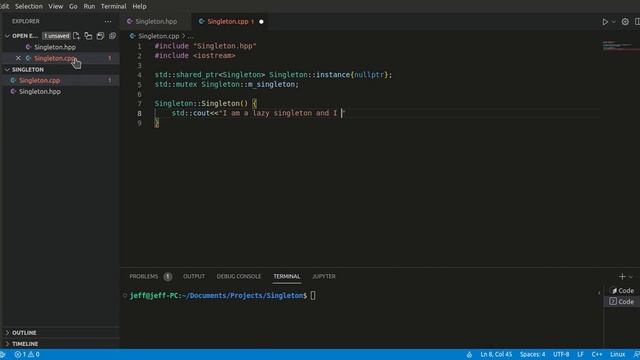Image resolution: width=640 pixels, height=360 pixels.
Task: Open the Help menu
Action: [139, 6]
